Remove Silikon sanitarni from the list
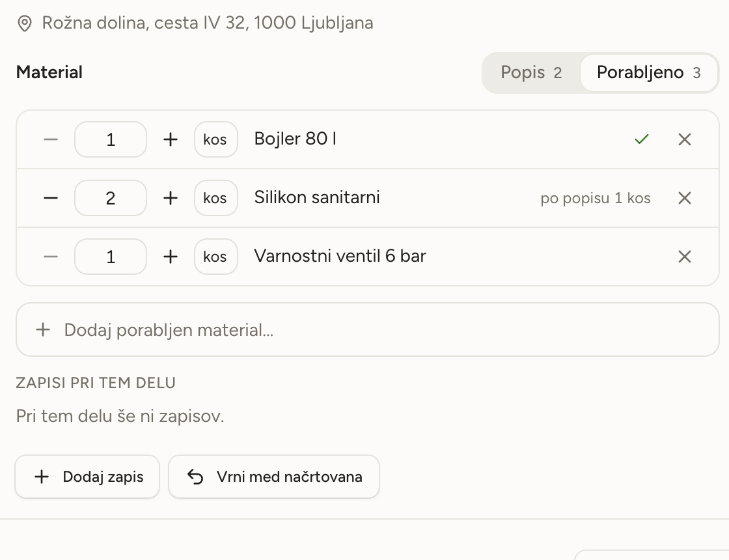 tap(684, 198)
